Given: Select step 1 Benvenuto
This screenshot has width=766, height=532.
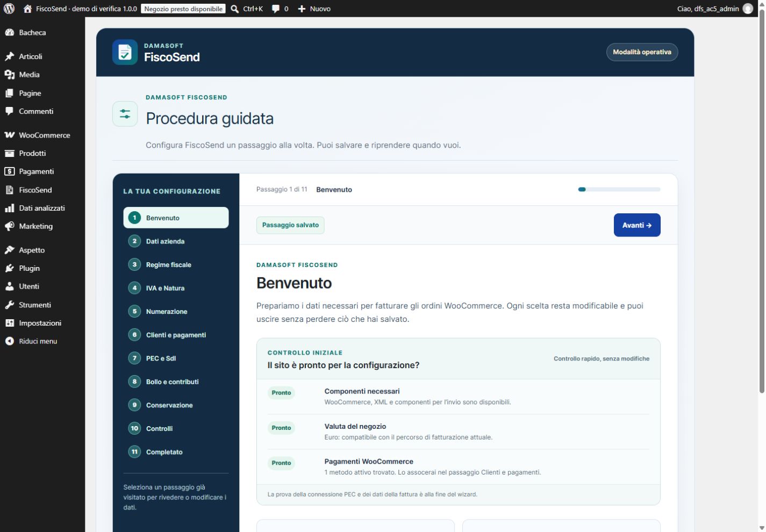Looking at the screenshot, I should click(176, 218).
